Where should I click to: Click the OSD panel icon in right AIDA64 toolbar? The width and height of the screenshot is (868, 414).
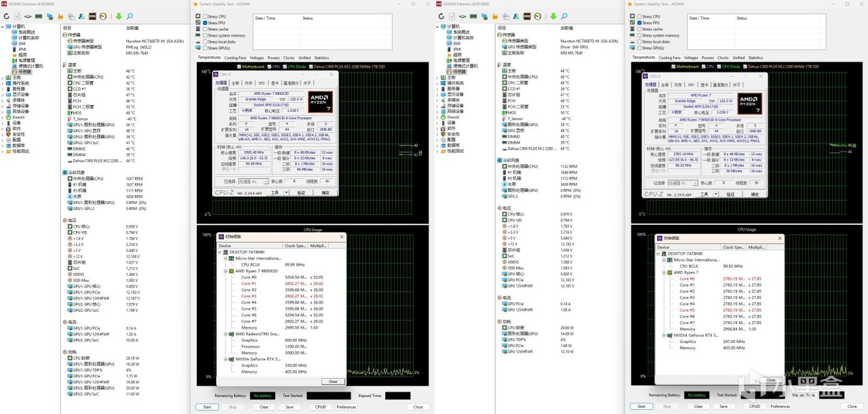tap(526, 16)
